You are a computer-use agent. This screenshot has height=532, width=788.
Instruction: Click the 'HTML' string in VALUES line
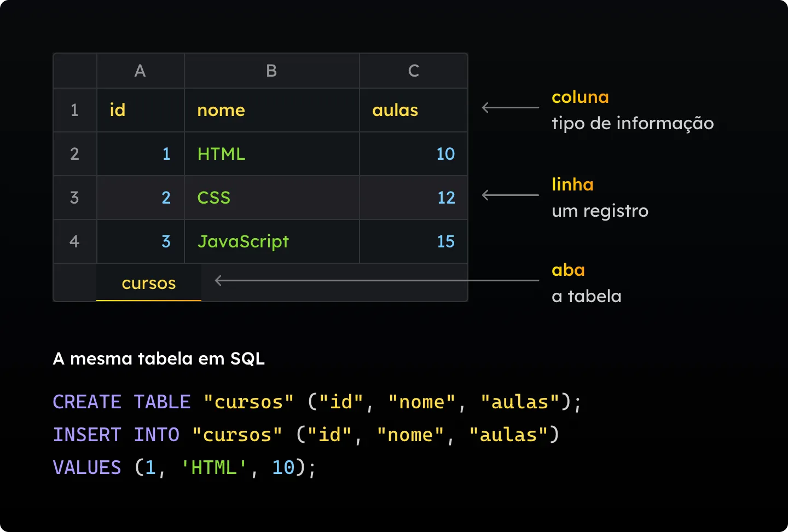click(214, 467)
